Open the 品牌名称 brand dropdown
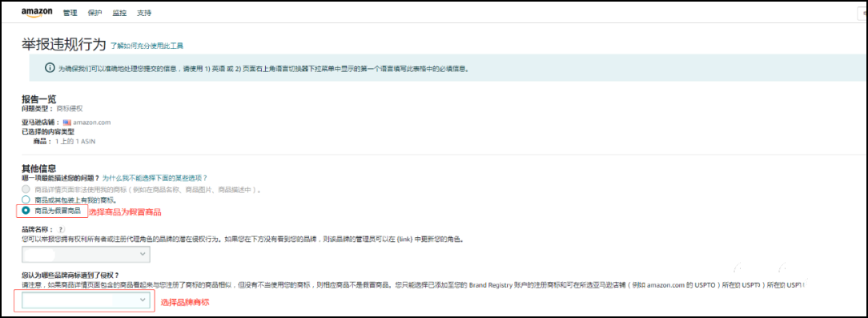The width and height of the screenshot is (868, 318). pos(86,254)
